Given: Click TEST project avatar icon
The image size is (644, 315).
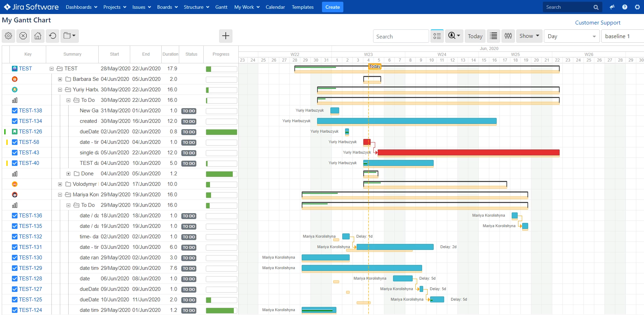Looking at the screenshot, I should [15, 69].
